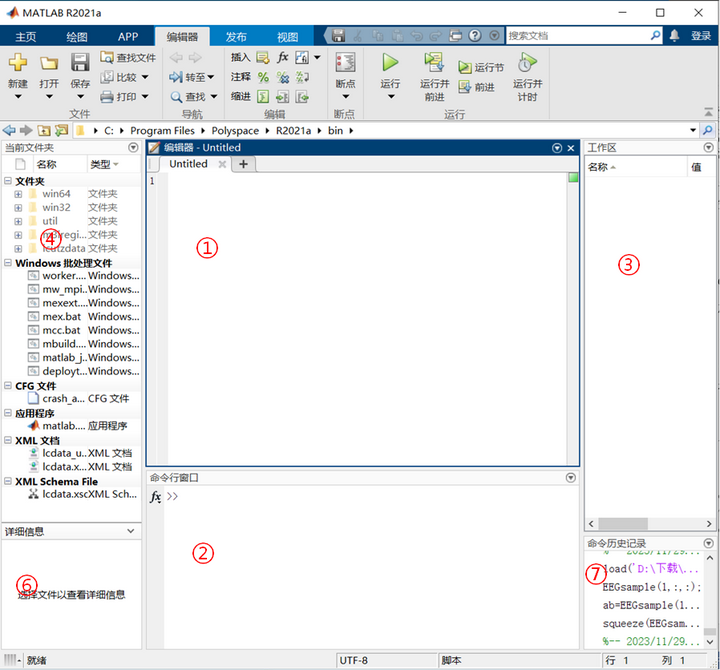Click the decrease indent icon

tap(302, 96)
